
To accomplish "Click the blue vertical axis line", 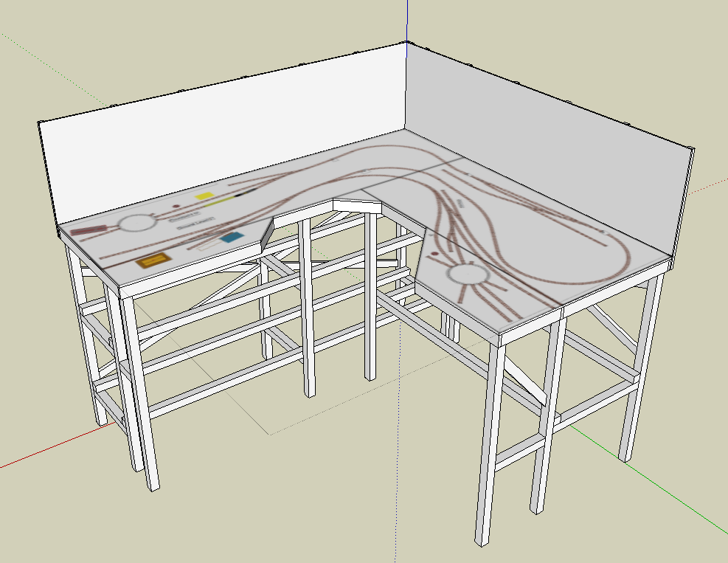I will (406, 18).
